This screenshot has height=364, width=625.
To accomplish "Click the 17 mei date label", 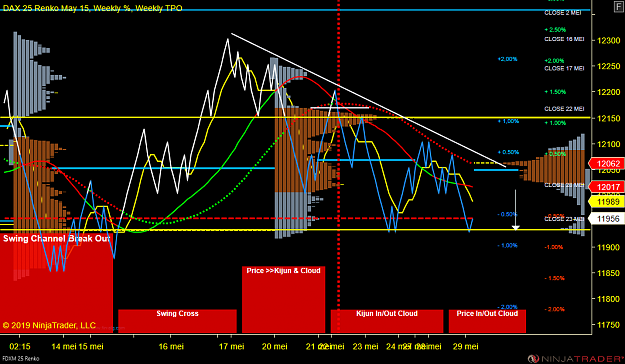I will 232,346.
